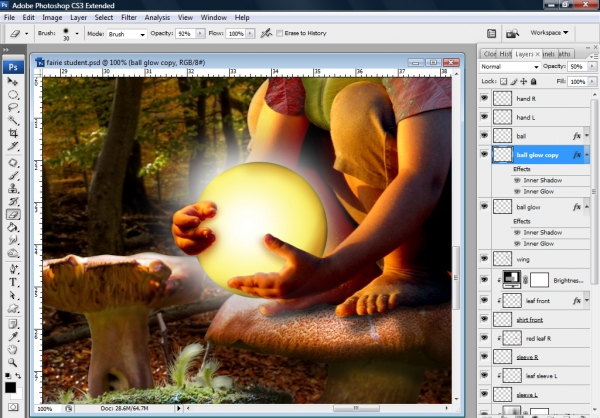Toggle lock all for layer
The width and height of the screenshot is (600, 418).
point(534,81)
